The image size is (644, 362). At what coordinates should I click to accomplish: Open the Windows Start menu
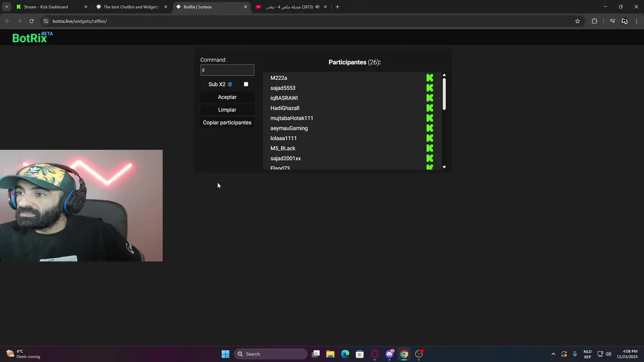click(x=225, y=354)
